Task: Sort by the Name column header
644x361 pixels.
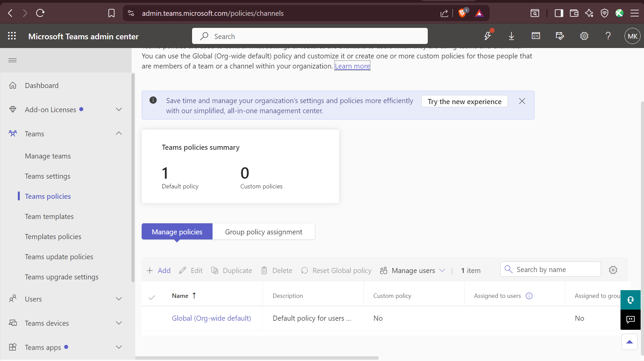Action: point(184,296)
